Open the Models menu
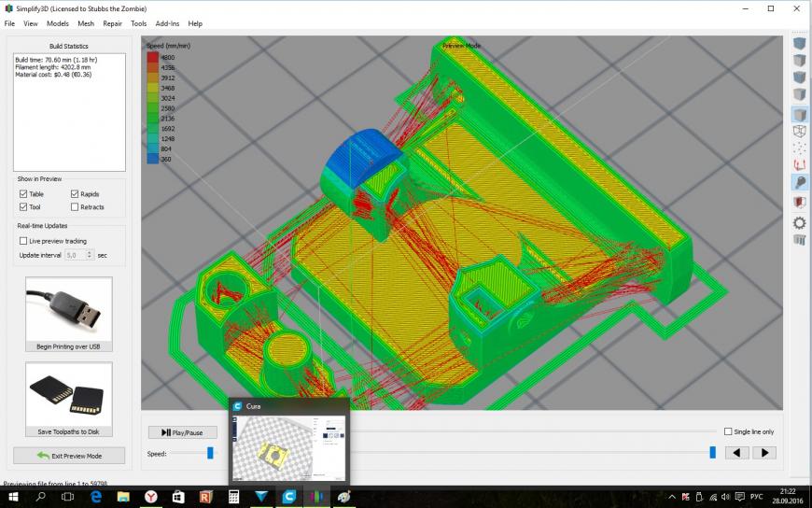Viewport: 812px width, 508px height. 58,23
